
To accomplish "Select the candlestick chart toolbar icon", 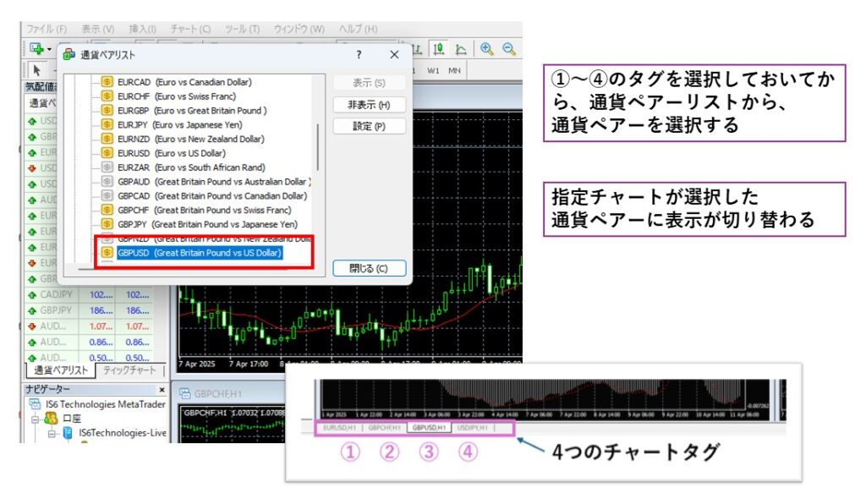I will (440, 49).
